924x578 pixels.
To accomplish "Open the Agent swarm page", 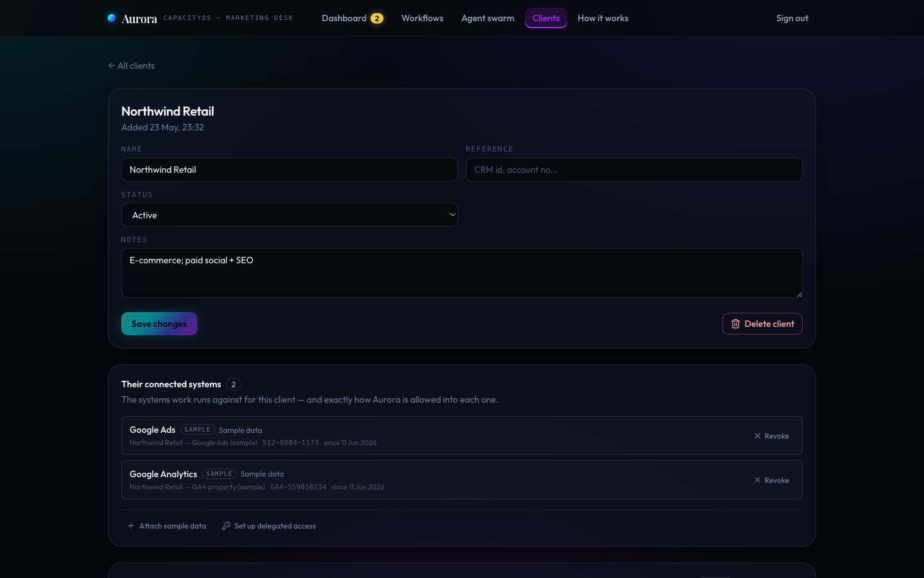I will click(x=488, y=18).
